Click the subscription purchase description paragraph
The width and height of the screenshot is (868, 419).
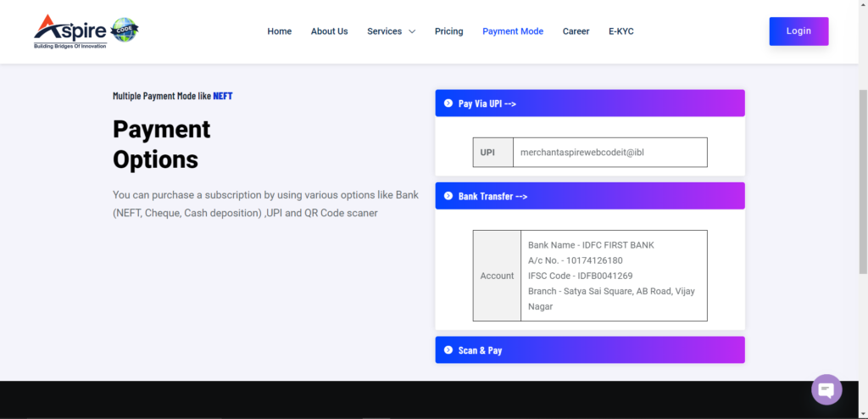(265, 204)
